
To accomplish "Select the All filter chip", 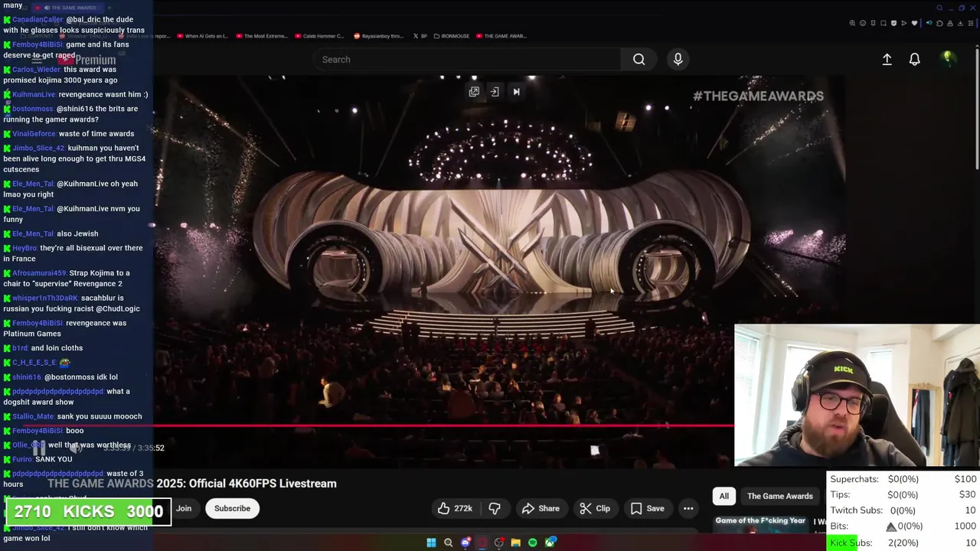I will [724, 496].
